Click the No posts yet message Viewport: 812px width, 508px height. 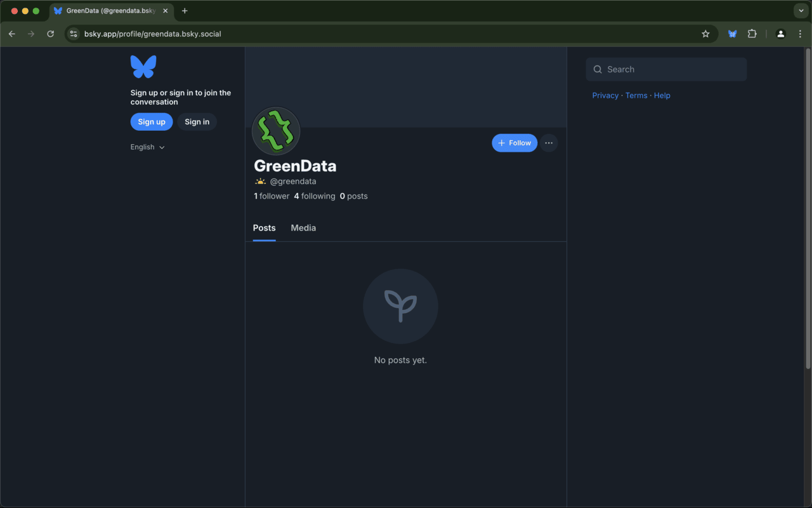(400, 360)
